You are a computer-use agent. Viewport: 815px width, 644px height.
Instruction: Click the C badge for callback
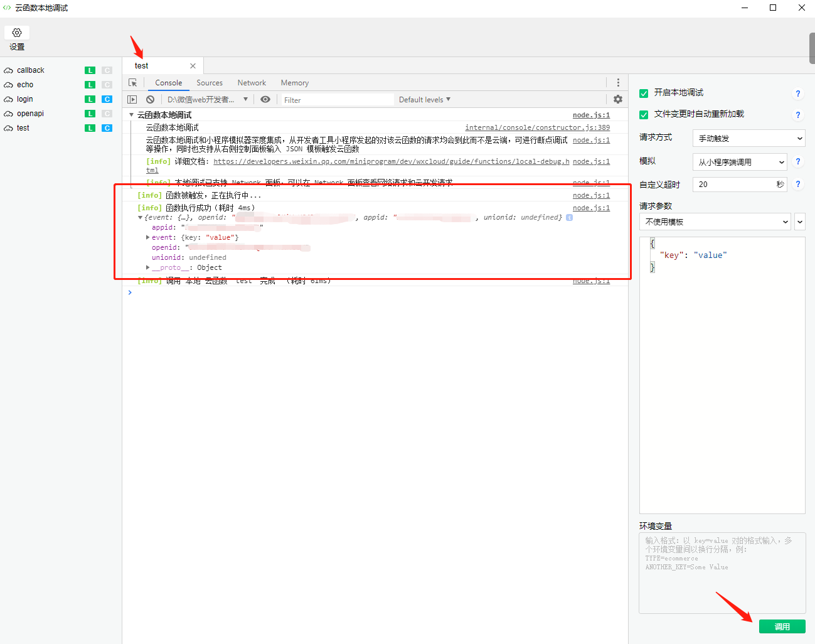(107, 70)
